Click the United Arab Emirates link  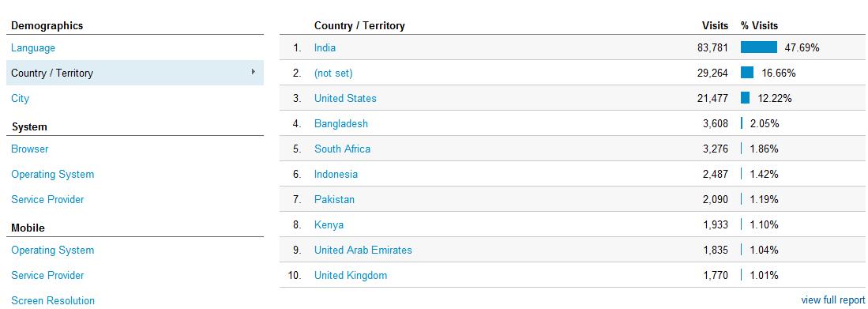coord(363,251)
